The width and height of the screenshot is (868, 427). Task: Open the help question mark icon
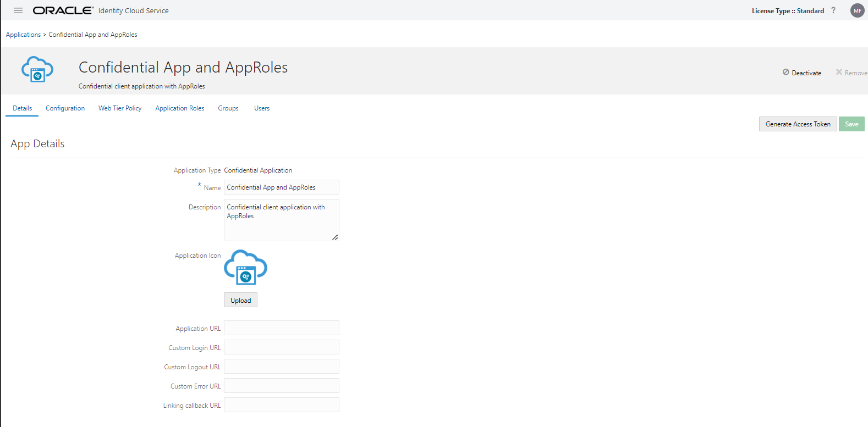click(x=833, y=10)
